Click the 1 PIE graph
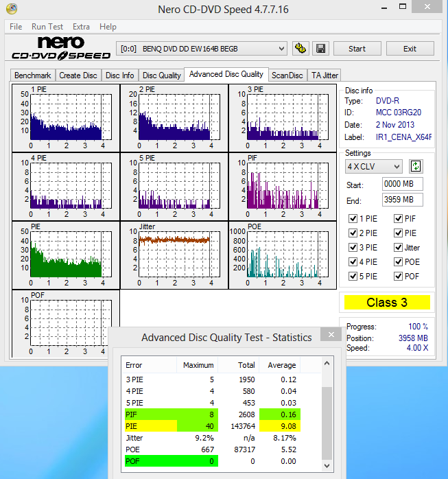This screenshot has width=448, height=479. pos(66,118)
